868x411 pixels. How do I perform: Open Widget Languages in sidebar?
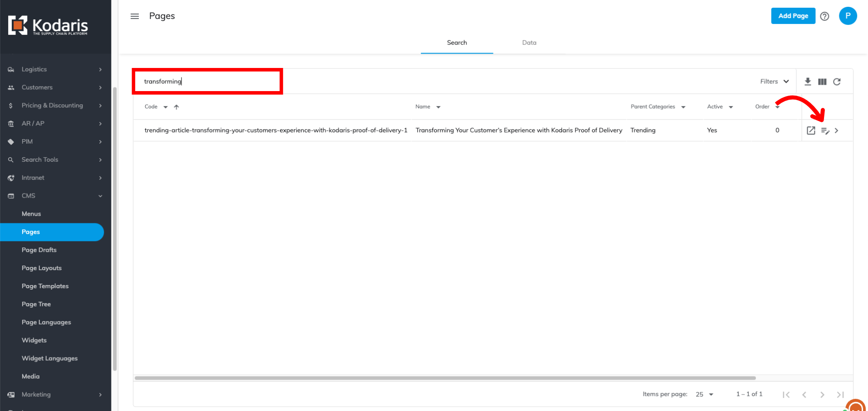click(x=50, y=358)
